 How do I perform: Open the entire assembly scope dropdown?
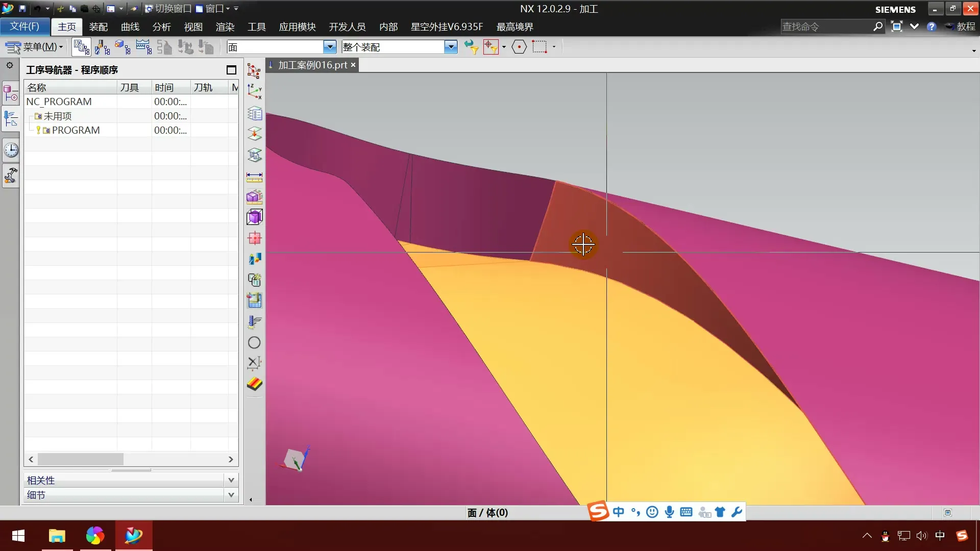[x=450, y=47]
